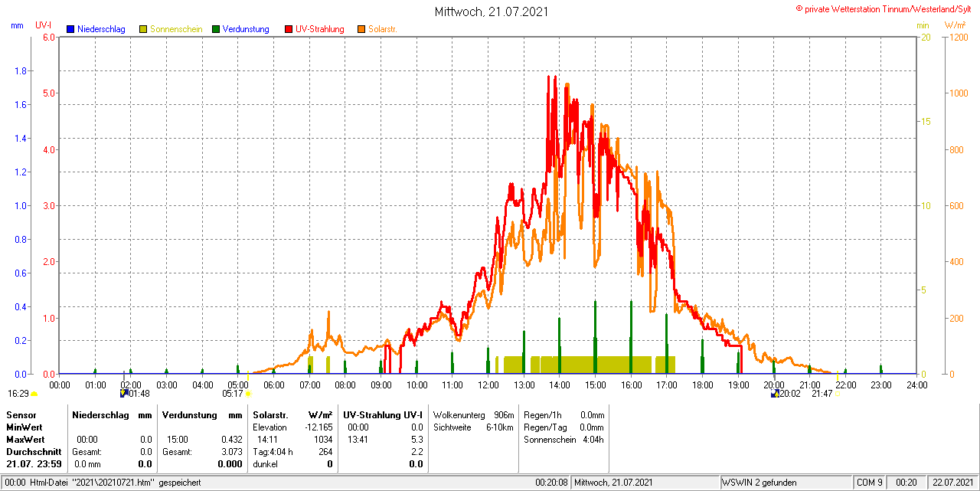Click the moonset icon beside 01:48
The height and width of the screenshot is (491, 980).
124,393
